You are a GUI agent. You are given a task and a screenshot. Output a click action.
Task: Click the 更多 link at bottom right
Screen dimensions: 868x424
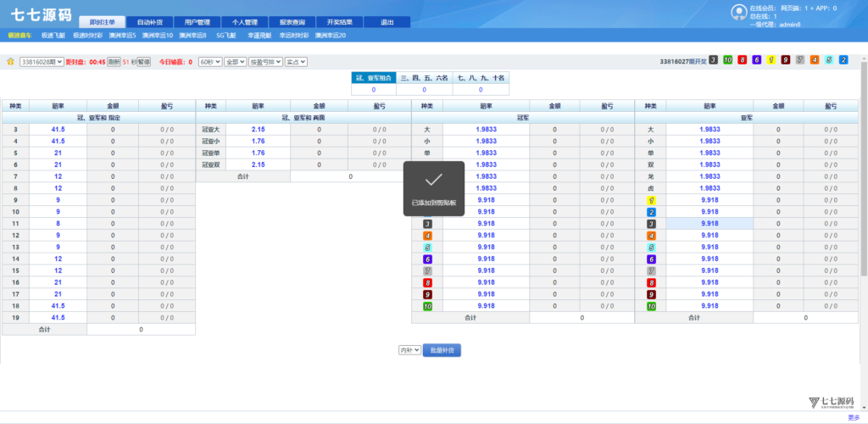(853, 417)
